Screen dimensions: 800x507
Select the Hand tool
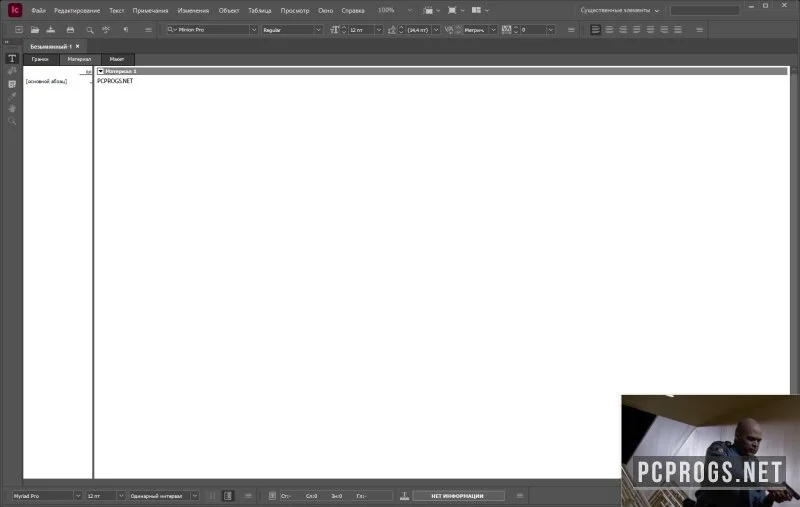point(12,109)
